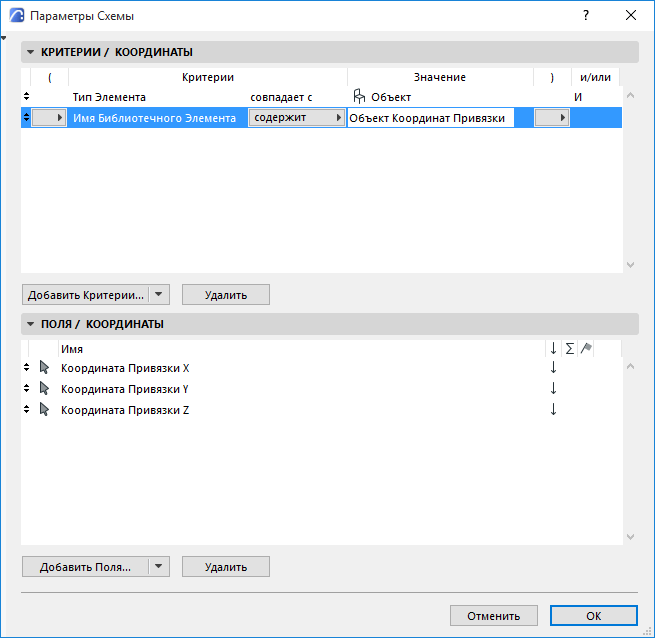Toggle sort order for Координата Привязки Y
The width and height of the screenshot is (655, 638).
pyautogui.click(x=553, y=389)
